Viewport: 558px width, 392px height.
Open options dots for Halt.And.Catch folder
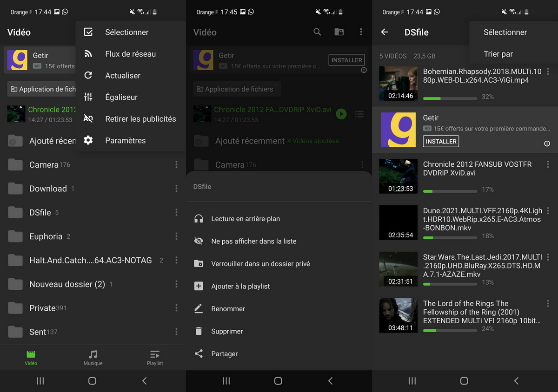[x=176, y=260]
